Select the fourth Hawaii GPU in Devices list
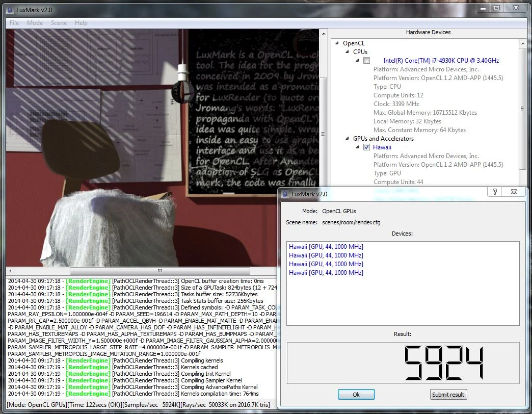532x414 pixels. 326,272
